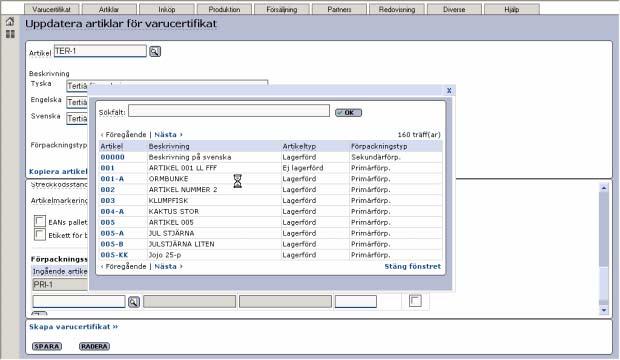Click the scrollbar down arrow on right

tap(604, 310)
